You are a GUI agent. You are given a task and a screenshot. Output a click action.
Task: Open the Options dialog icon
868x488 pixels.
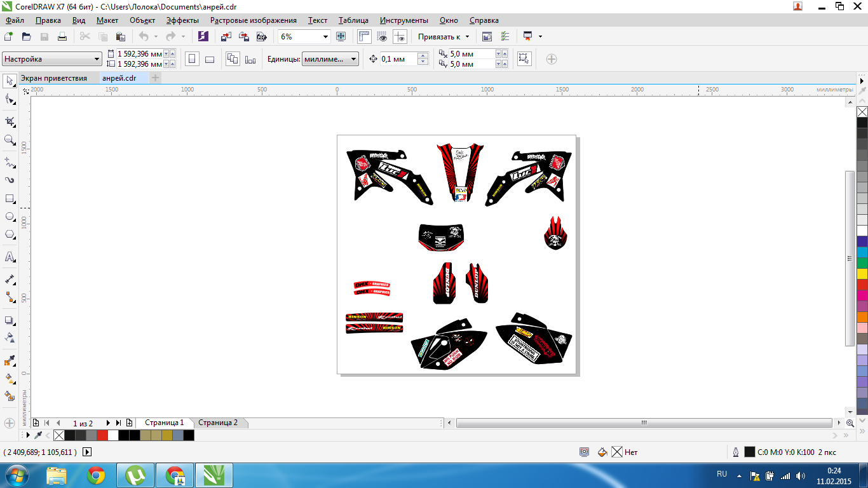[505, 36]
